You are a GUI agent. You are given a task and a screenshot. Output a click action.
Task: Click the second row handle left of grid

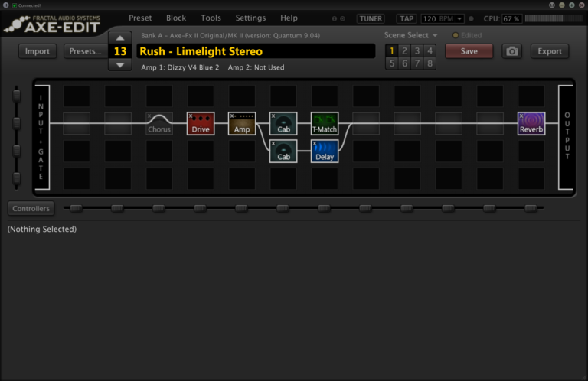[17, 123]
